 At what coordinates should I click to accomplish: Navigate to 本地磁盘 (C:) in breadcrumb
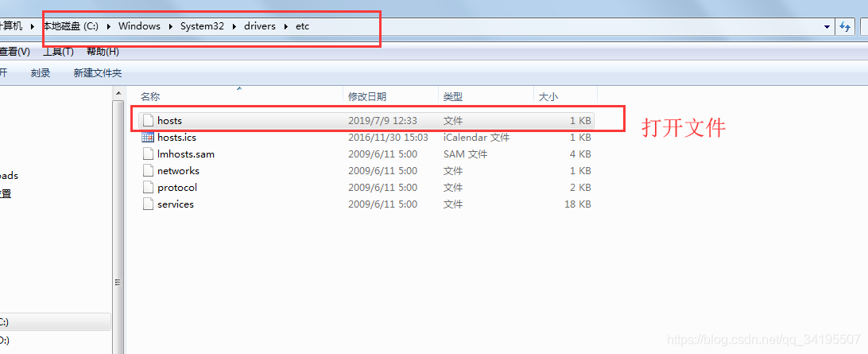(x=71, y=26)
